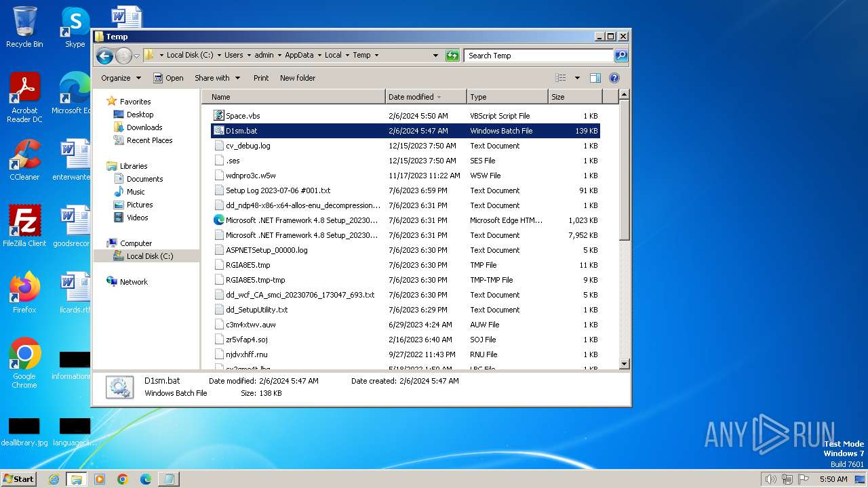The height and width of the screenshot is (488, 868).
Task: Open the Organize menu
Action: (x=121, y=78)
